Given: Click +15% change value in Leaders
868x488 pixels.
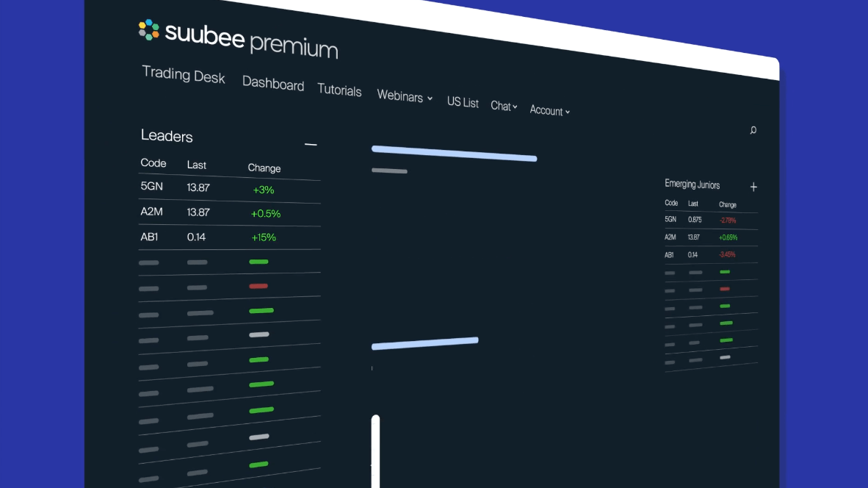Looking at the screenshot, I should click(x=264, y=237).
